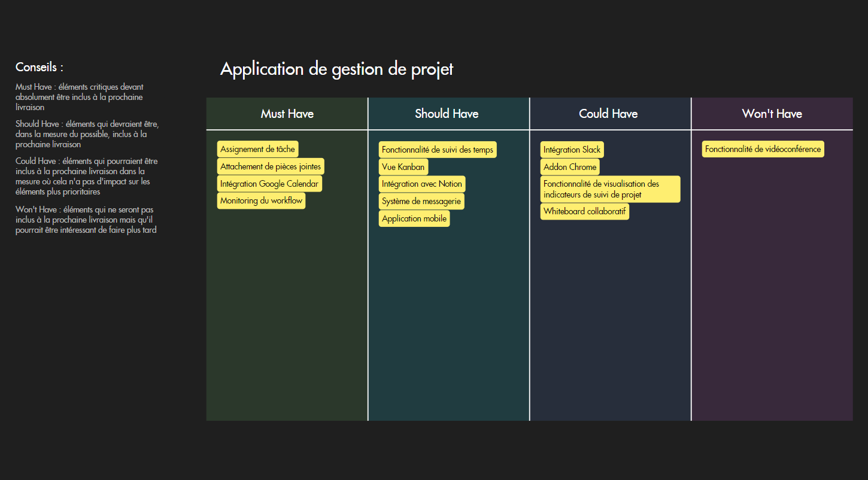Select the 'Whiteboard collaboratif' card

[x=584, y=211]
